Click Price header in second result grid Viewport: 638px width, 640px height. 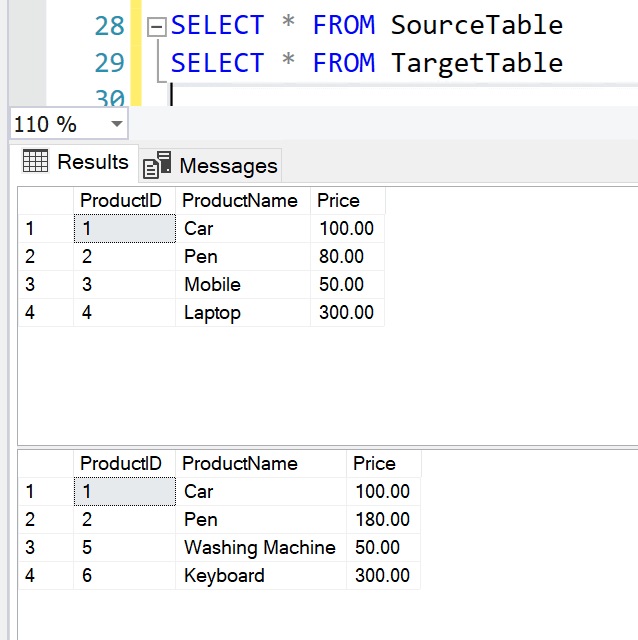pyautogui.click(x=374, y=464)
